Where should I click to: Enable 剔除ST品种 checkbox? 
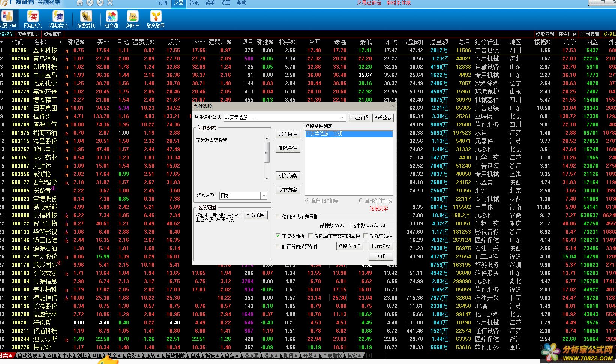(366, 236)
